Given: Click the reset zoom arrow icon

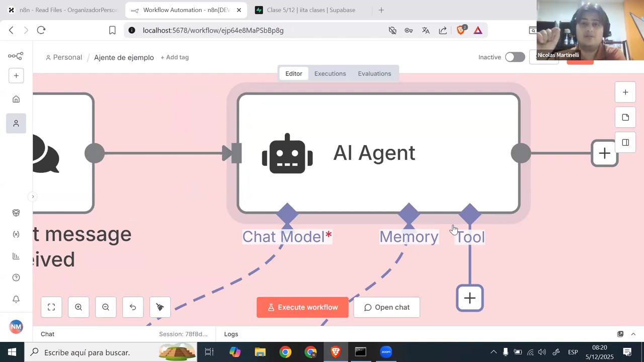Looking at the screenshot, I should (x=133, y=307).
